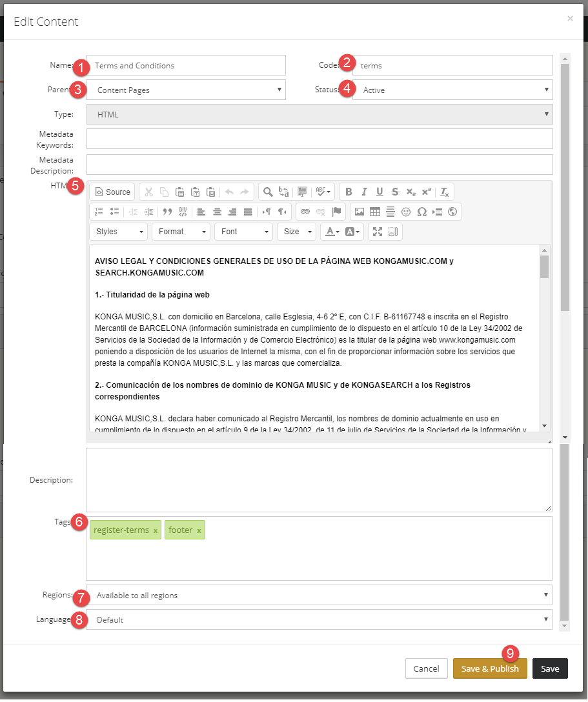Insert an image with the Image icon
Viewport: 588px width, 702px height.
(359, 212)
